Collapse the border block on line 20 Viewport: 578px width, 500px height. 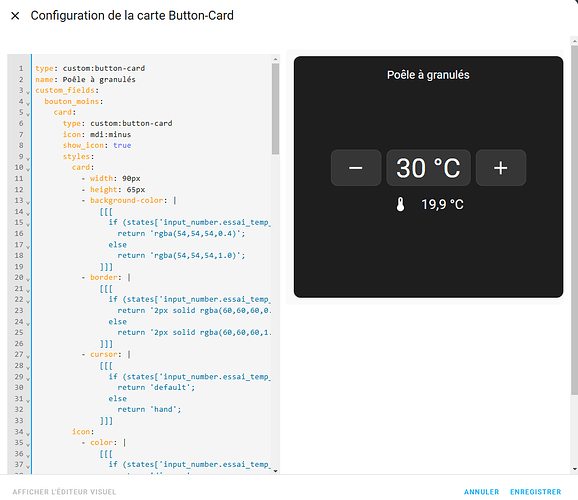(28, 279)
